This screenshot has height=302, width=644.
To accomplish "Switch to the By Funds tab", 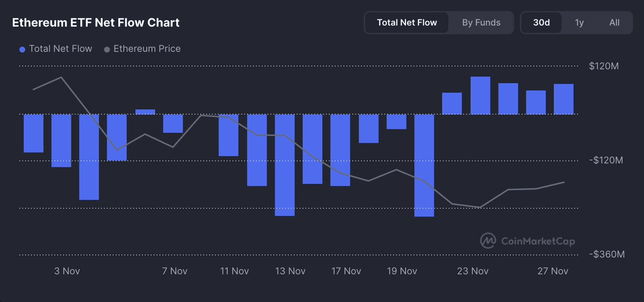I will [481, 23].
